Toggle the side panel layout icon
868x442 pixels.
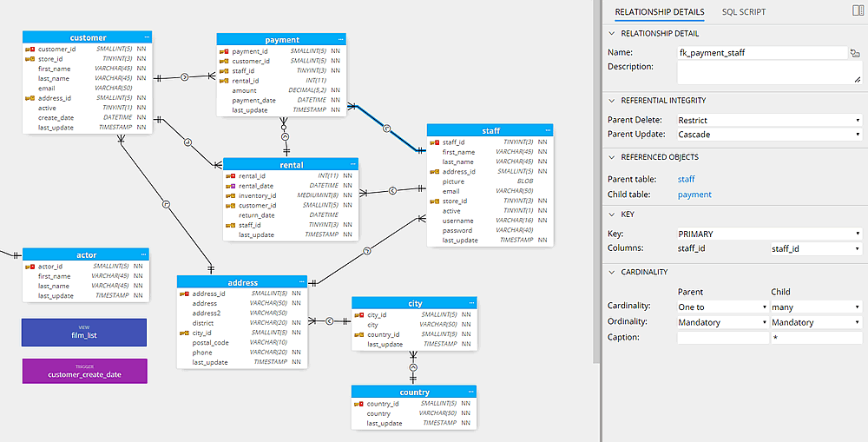[x=858, y=11]
